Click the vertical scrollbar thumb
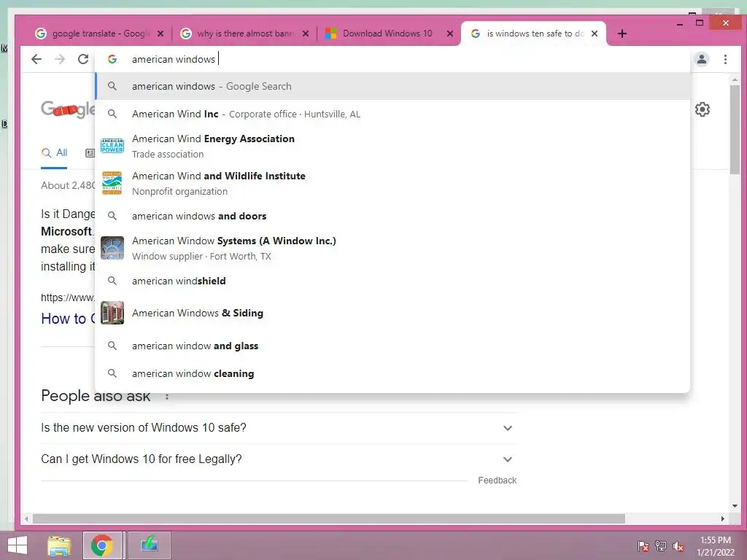747x560 pixels. coord(734,130)
